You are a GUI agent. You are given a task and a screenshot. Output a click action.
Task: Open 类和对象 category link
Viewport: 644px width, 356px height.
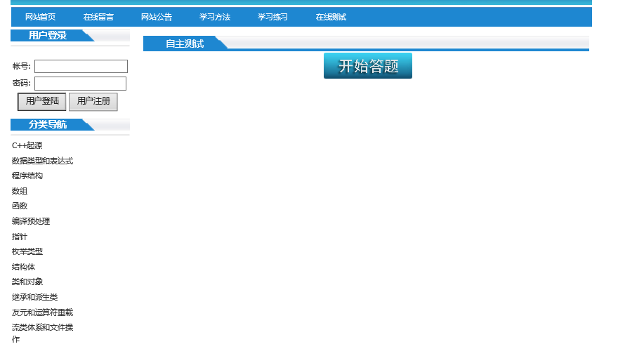click(27, 282)
